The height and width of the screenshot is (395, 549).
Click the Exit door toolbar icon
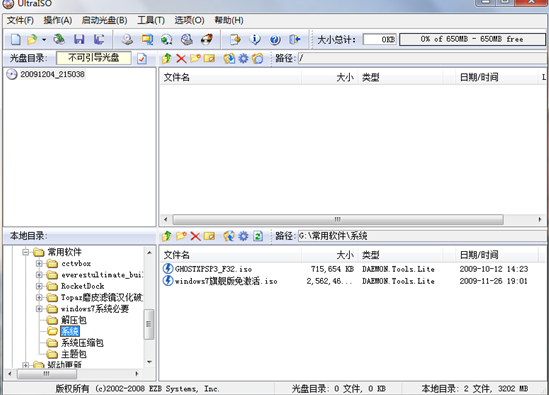(295, 39)
